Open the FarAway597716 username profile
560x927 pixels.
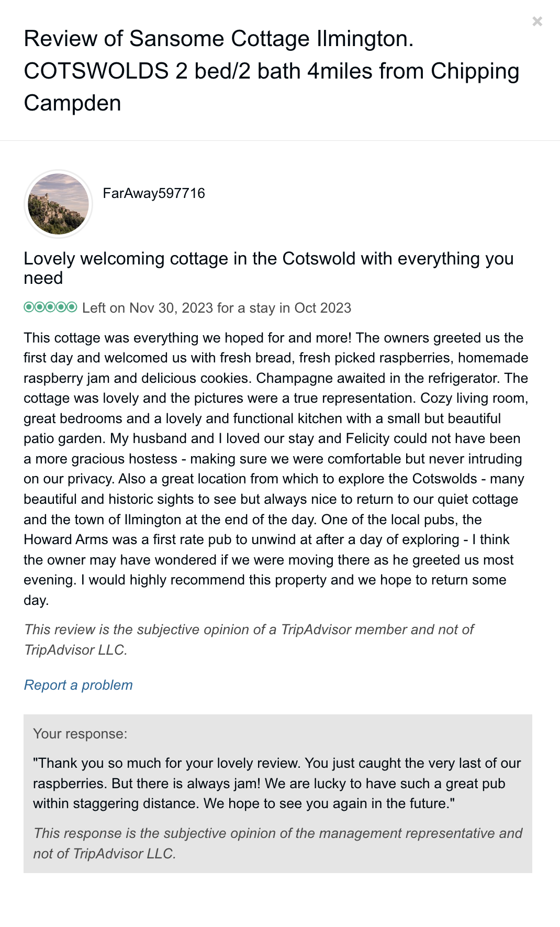[154, 193]
